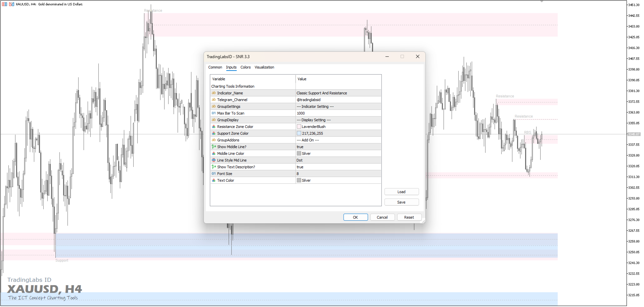Click the Line Style Mid Line icon
644x307 pixels.
click(214, 160)
